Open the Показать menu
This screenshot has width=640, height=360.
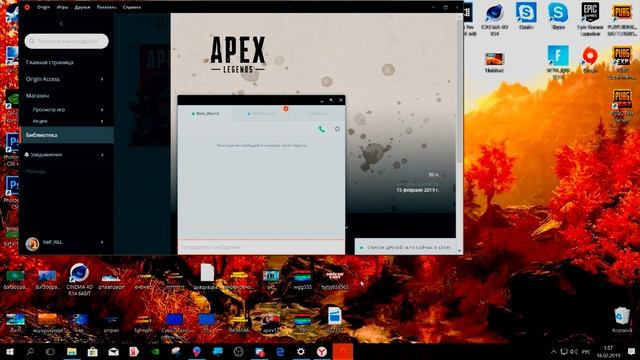[106, 7]
